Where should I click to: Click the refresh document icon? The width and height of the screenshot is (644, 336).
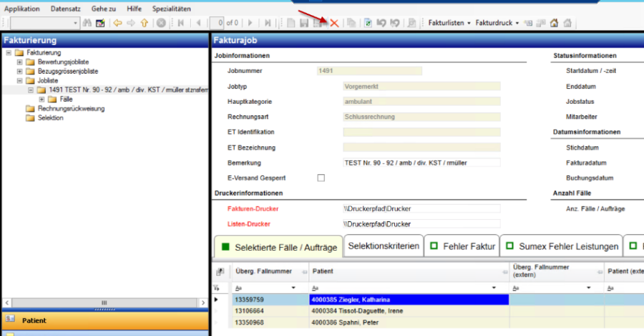tap(368, 24)
